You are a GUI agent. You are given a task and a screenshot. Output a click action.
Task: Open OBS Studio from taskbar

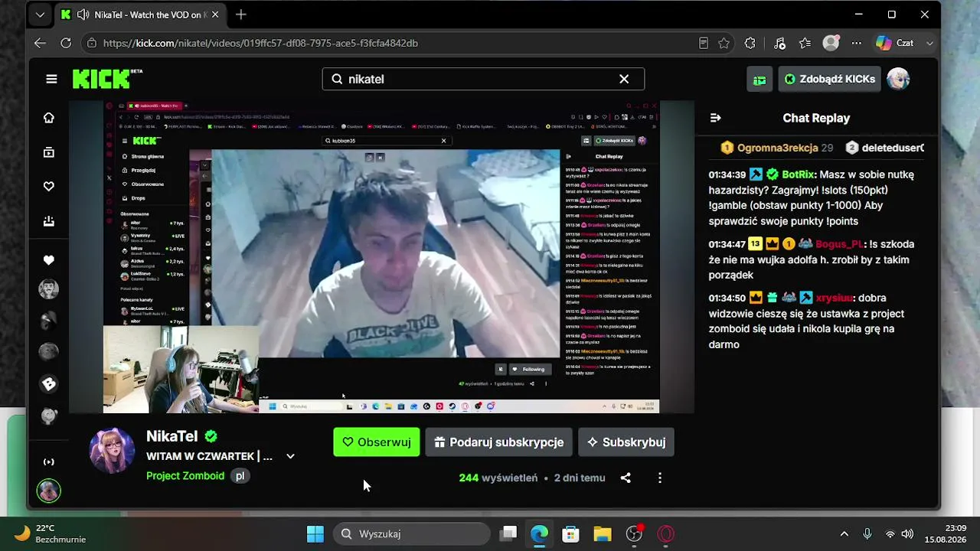coord(634,533)
